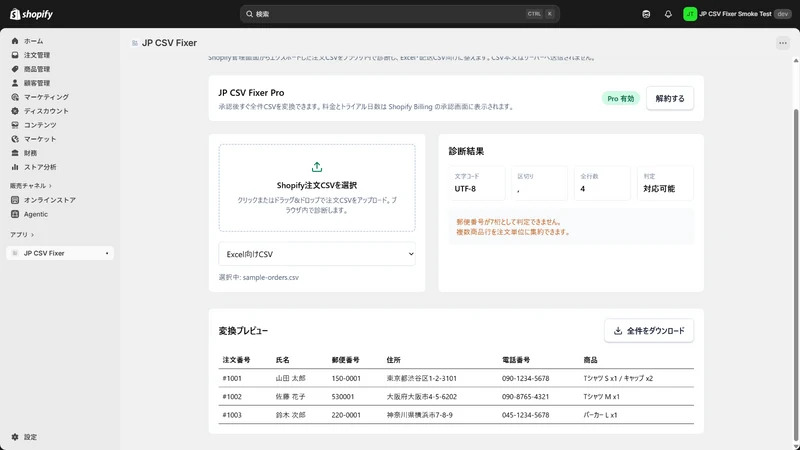Click the 対応可能 judgment value
This screenshot has height=450, width=800.
(x=659, y=189)
